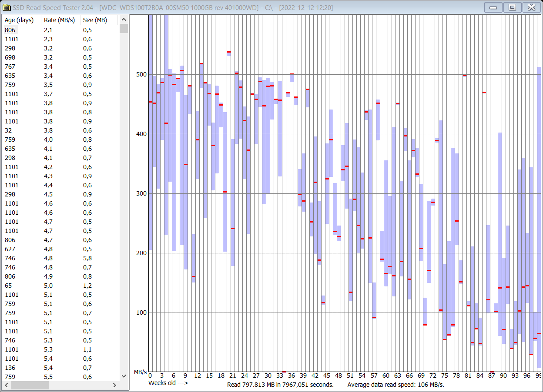Click the MB/s label at the chart origin
This screenshot has height=392, width=543.
tap(140, 372)
